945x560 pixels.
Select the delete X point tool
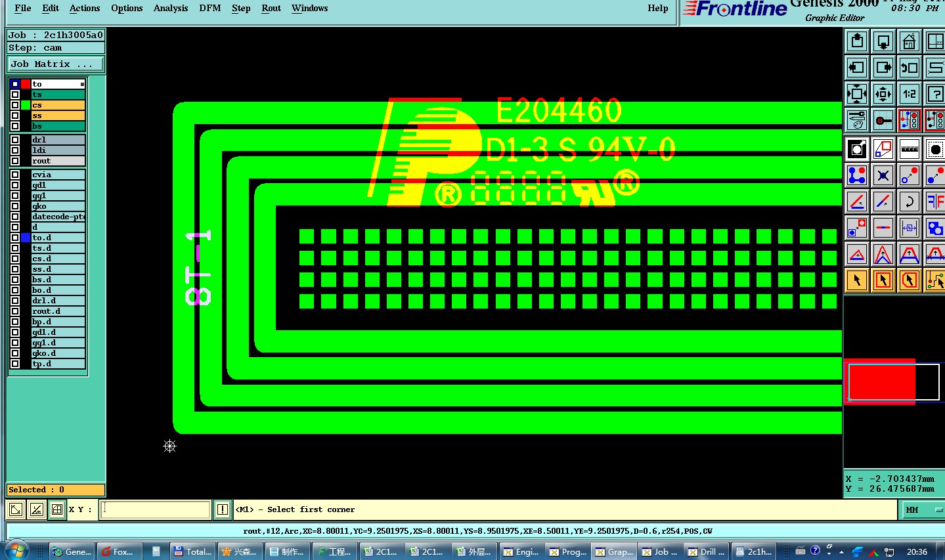click(x=883, y=176)
